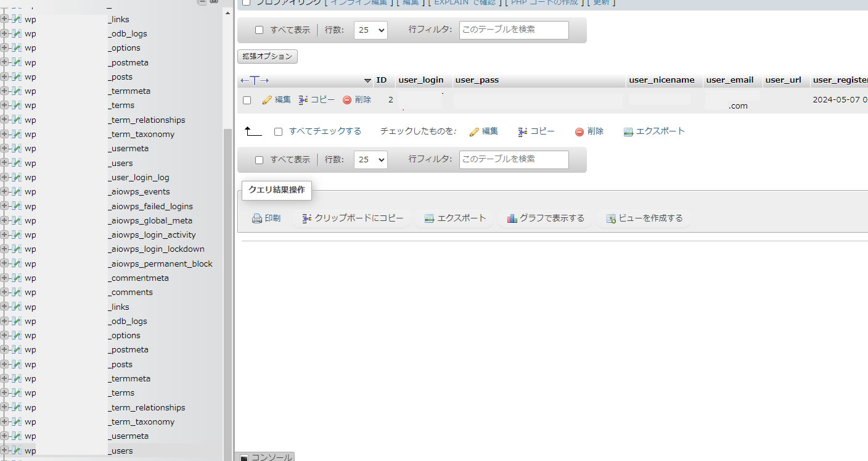Expand the _aiowps_events table node
Viewport: 868px width, 461px height.
pos(4,192)
